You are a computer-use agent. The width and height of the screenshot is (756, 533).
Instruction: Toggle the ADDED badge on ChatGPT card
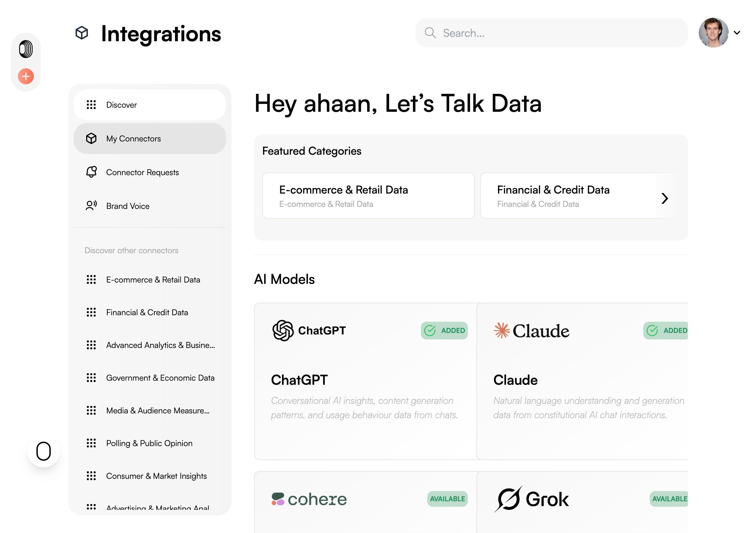point(444,330)
